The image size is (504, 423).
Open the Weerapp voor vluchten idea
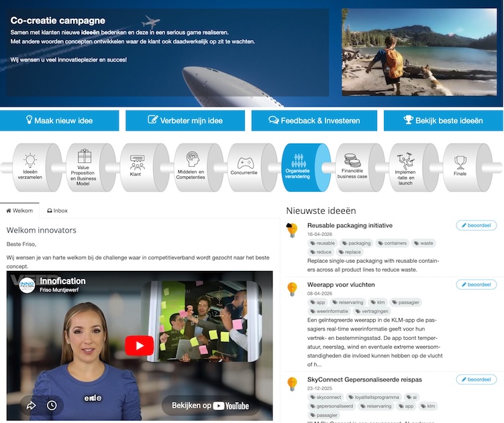pos(342,285)
